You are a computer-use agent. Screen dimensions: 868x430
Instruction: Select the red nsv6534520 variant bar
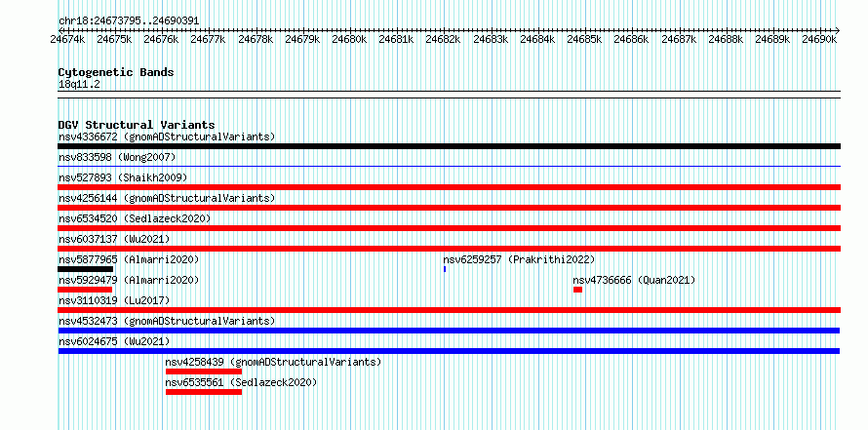(x=449, y=228)
